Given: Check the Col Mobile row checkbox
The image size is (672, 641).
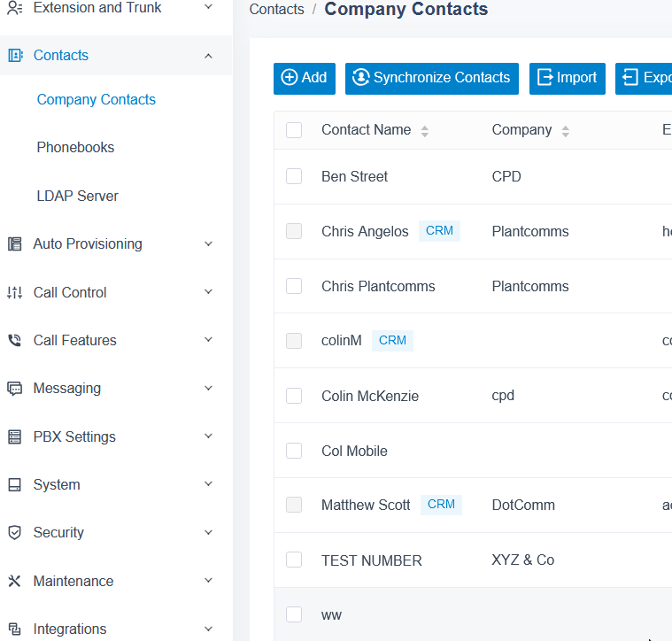Looking at the screenshot, I should point(294,451).
